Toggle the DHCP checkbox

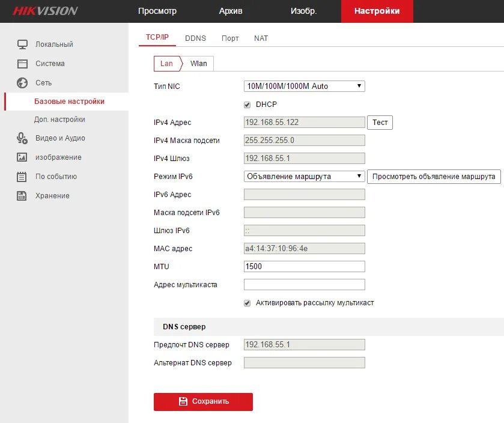pyautogui.click(x=247, y=105)
